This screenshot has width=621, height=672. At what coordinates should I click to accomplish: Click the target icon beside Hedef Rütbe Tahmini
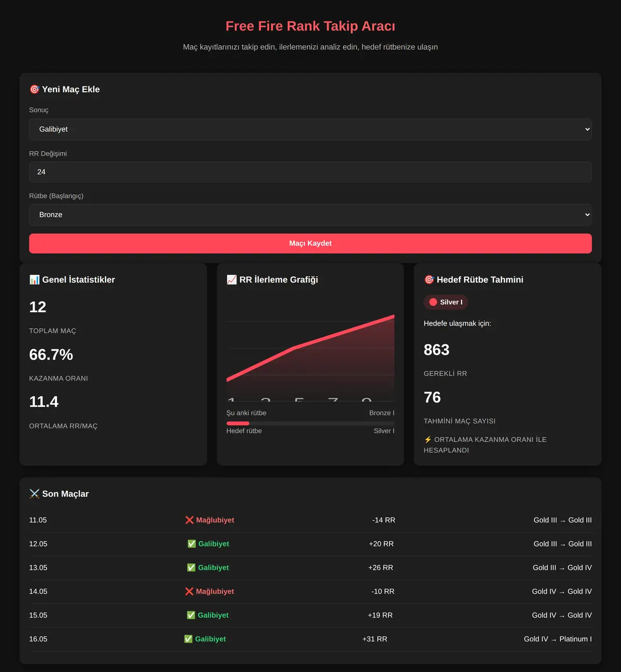(x=429, y=280)
